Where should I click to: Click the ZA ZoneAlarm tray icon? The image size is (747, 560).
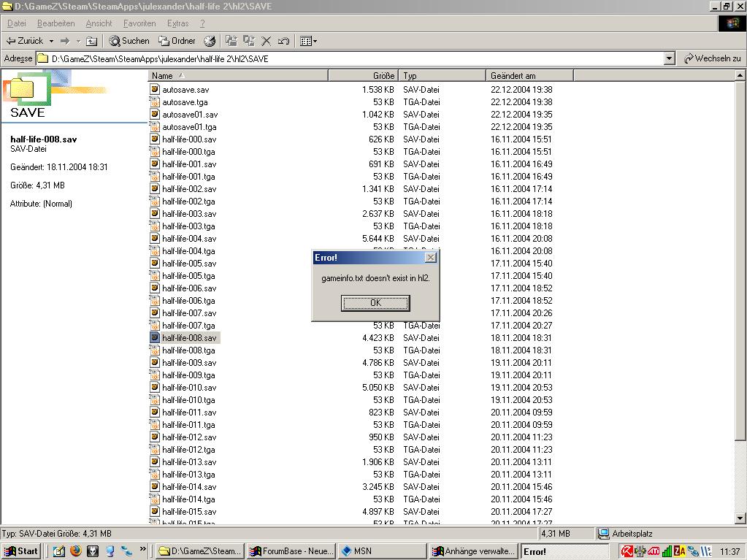point(679,551)
